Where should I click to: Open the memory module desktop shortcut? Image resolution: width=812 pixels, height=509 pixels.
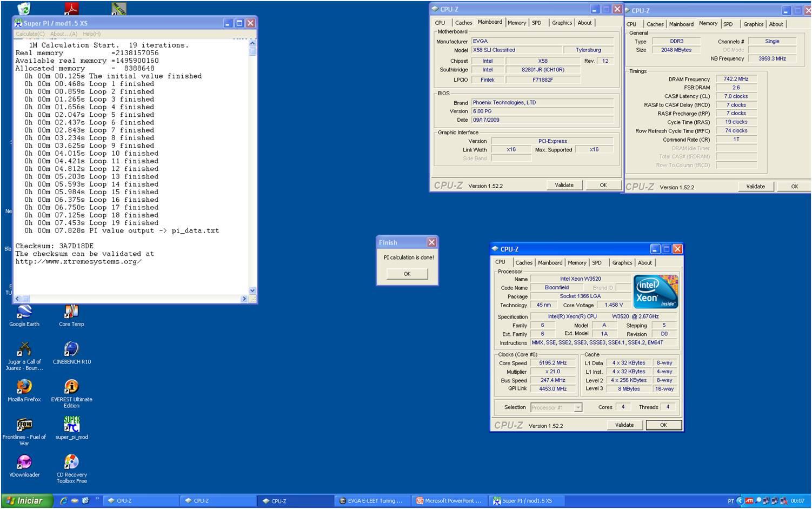point(119,8)
